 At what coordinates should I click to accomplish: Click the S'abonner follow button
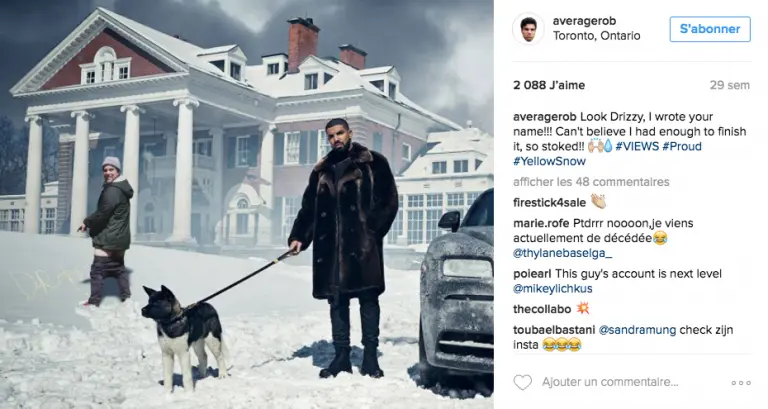coord(710,29)
